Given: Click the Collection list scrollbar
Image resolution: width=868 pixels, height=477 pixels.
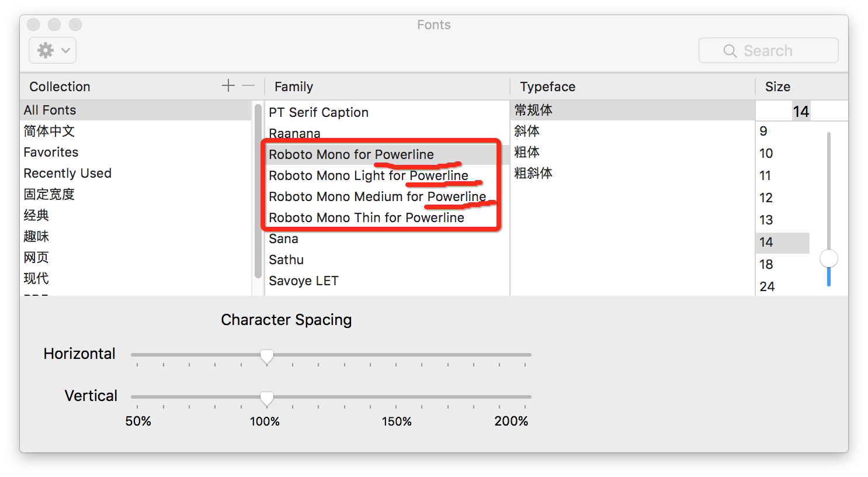Looking at the screenshot, I should pyautogui.click(x=258, y=191).
